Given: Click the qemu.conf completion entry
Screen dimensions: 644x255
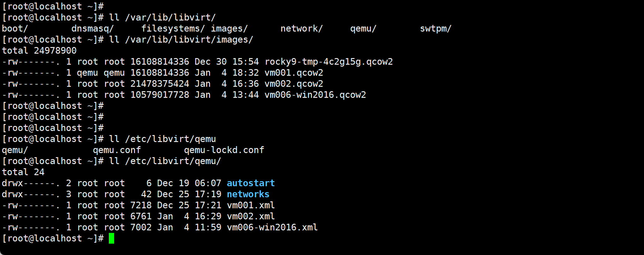Looking at the screenshot, I should (x=117, y=150).
